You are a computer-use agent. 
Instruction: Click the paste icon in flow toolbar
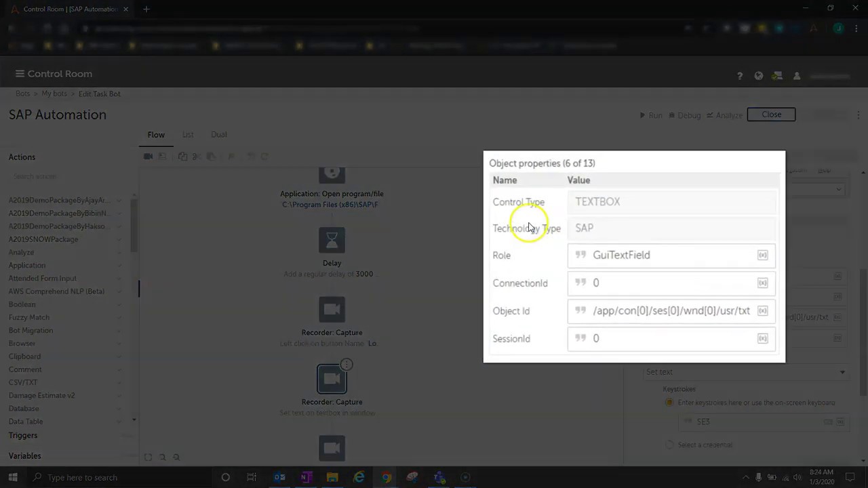click(211, 157)
